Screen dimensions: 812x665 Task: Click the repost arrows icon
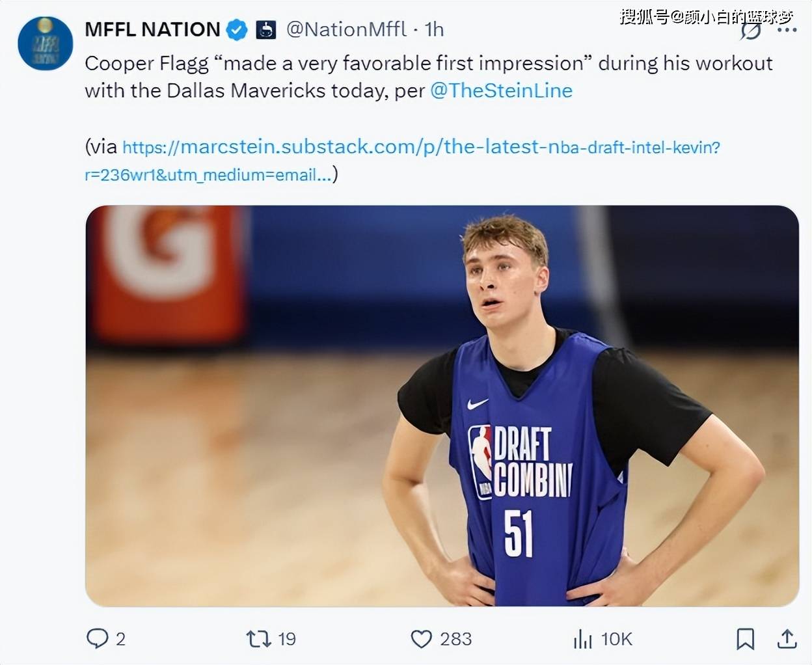coord(258,639)
